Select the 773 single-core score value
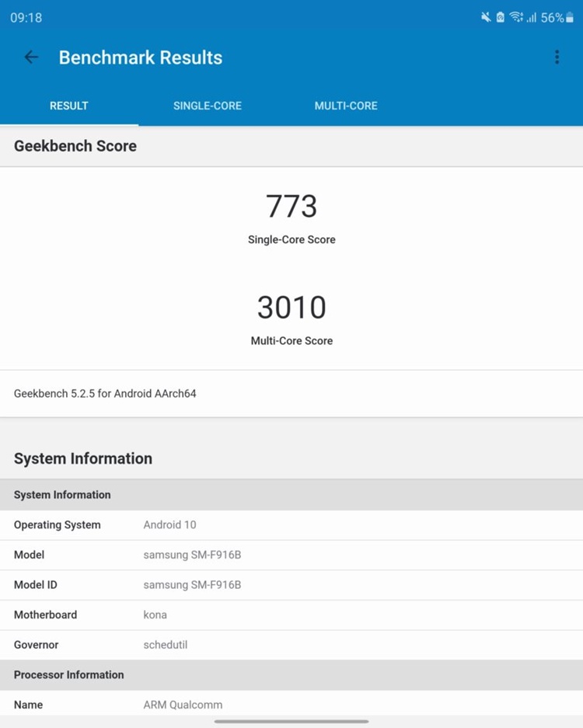The image size is (583, 728). point(291,206)
